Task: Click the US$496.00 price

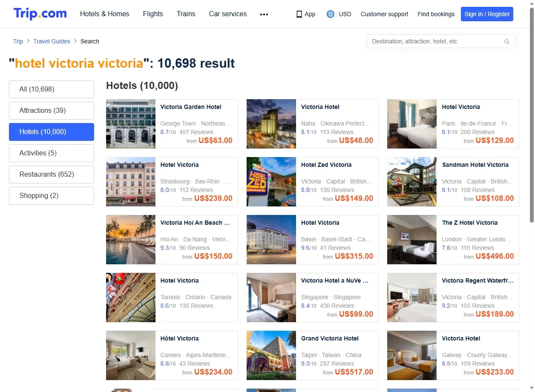Action: [x=495, y=256]
